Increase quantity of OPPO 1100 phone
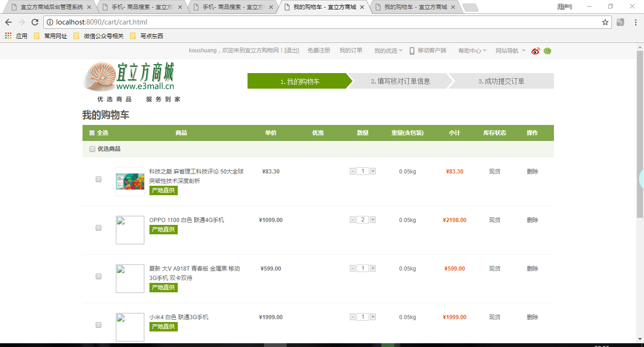The image size is (644, 347). 373,220
